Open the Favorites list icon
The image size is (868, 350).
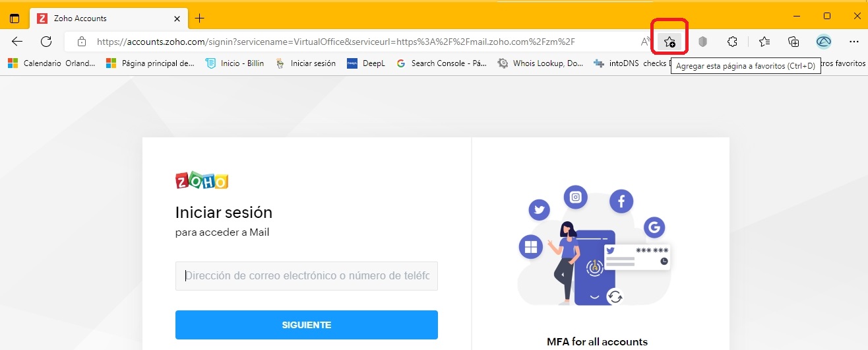pos(764,42)
